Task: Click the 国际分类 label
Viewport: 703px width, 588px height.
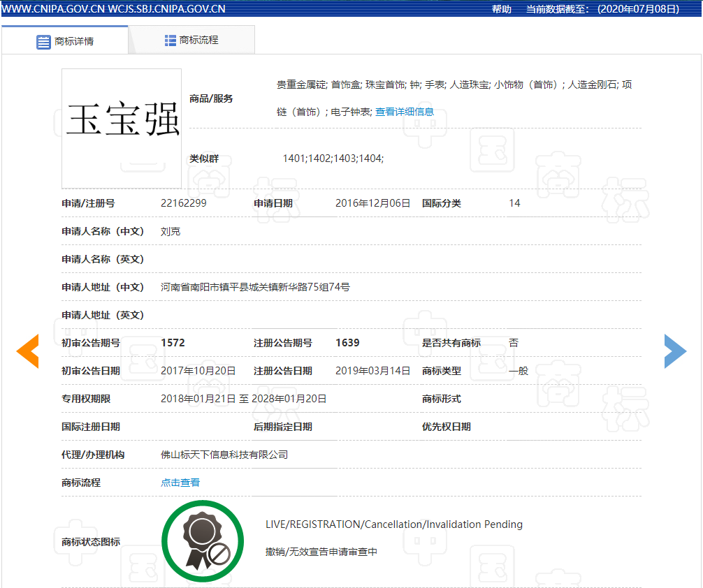Action: [x=442, y=203]
